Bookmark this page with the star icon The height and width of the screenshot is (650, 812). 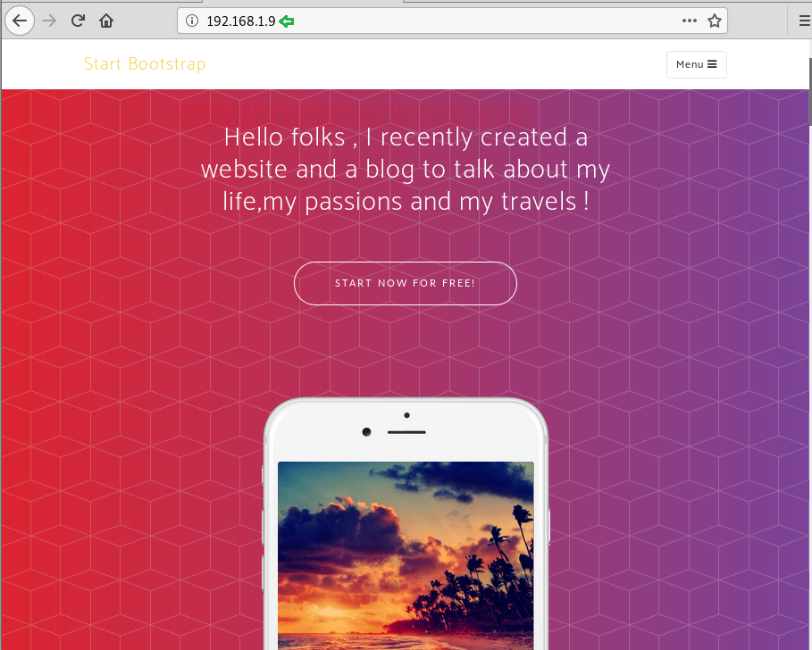tap(715, 21)
